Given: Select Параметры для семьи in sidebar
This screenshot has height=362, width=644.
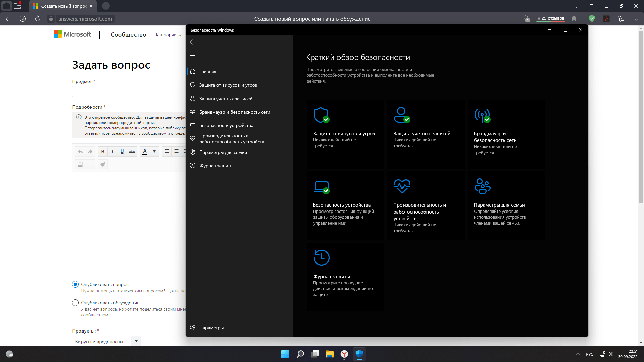Looking at the screenshot, I should tap(223, 152).
